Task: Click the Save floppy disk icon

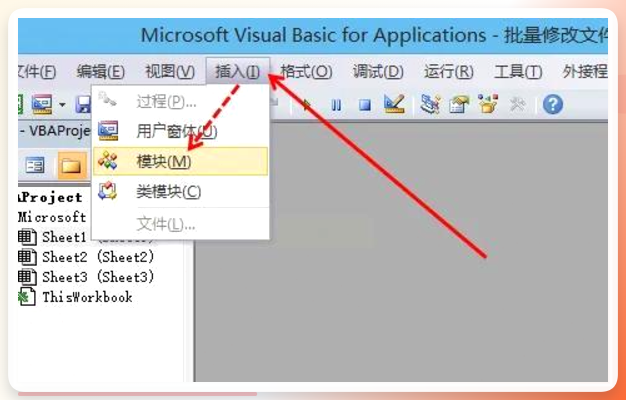Action: 83,105
